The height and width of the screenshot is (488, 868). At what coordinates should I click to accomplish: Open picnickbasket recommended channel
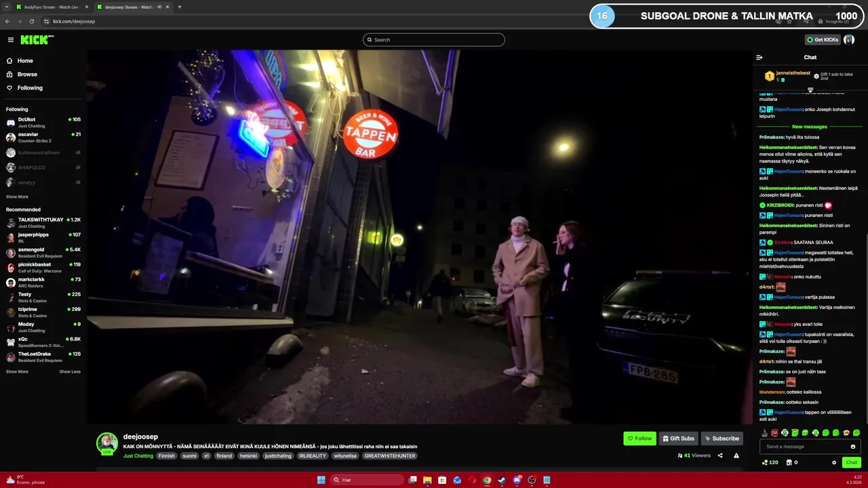pyautogui.click(x=43, y=267)
